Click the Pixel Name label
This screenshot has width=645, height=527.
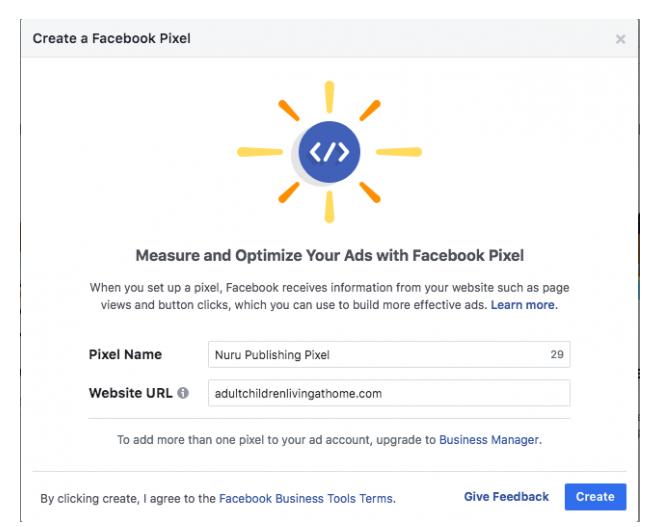pos(125,354)
